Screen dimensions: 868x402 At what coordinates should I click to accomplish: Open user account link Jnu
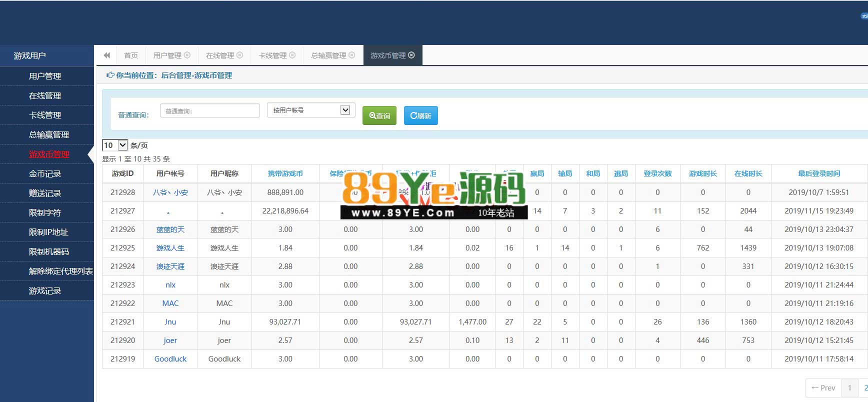[170, 322]
